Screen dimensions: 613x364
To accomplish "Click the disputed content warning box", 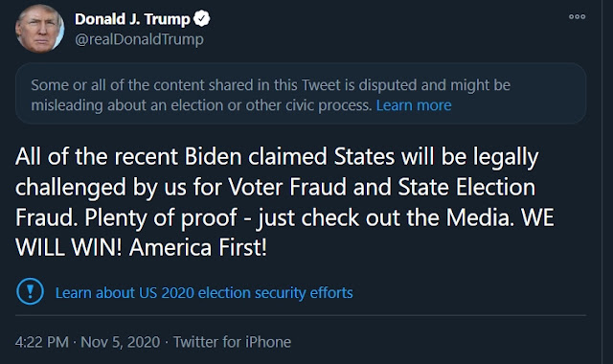I will tap(300, 94).
